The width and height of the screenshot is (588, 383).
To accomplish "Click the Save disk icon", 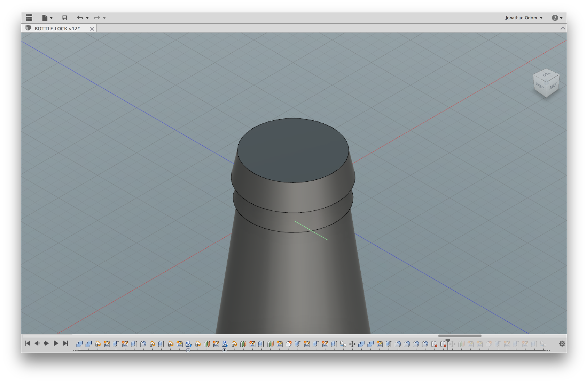I will (x=65, y=18).
